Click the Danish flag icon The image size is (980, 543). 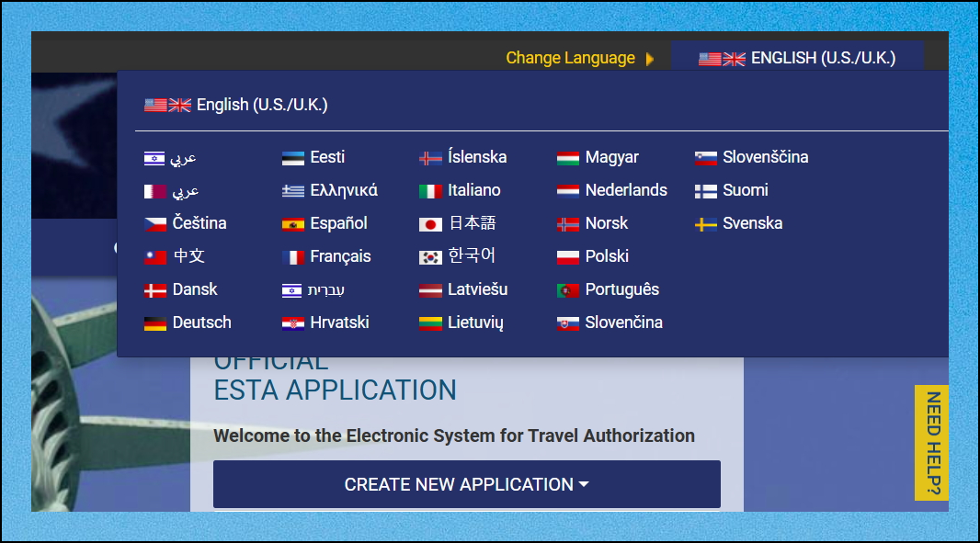pyautogui.click(x=155, y=290)
